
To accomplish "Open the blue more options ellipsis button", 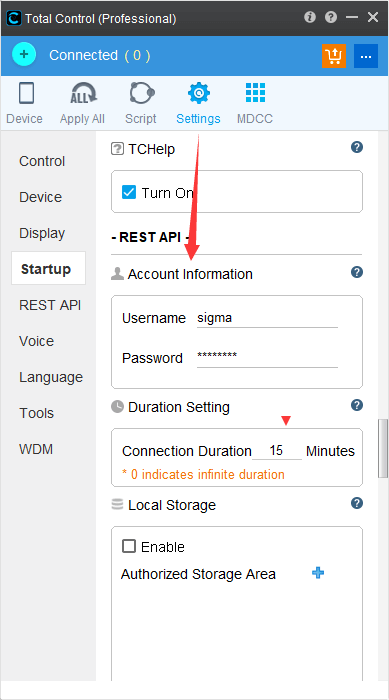I will point(366,56).
